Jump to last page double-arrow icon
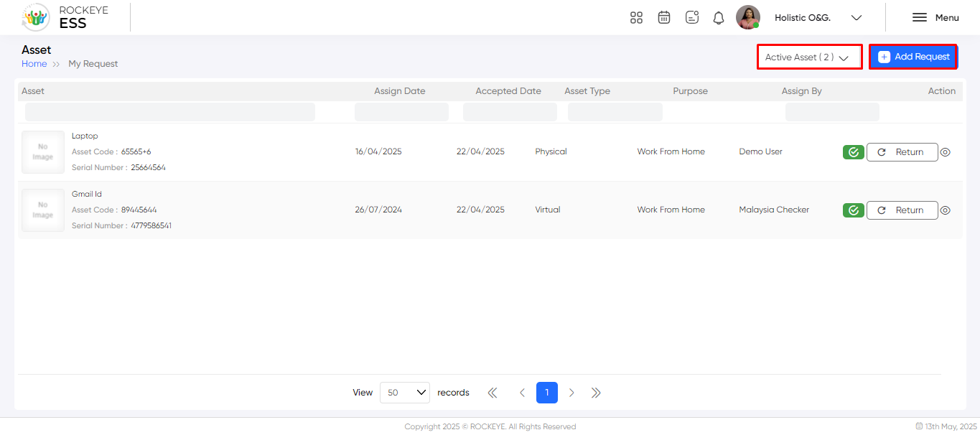 point(596,393)
